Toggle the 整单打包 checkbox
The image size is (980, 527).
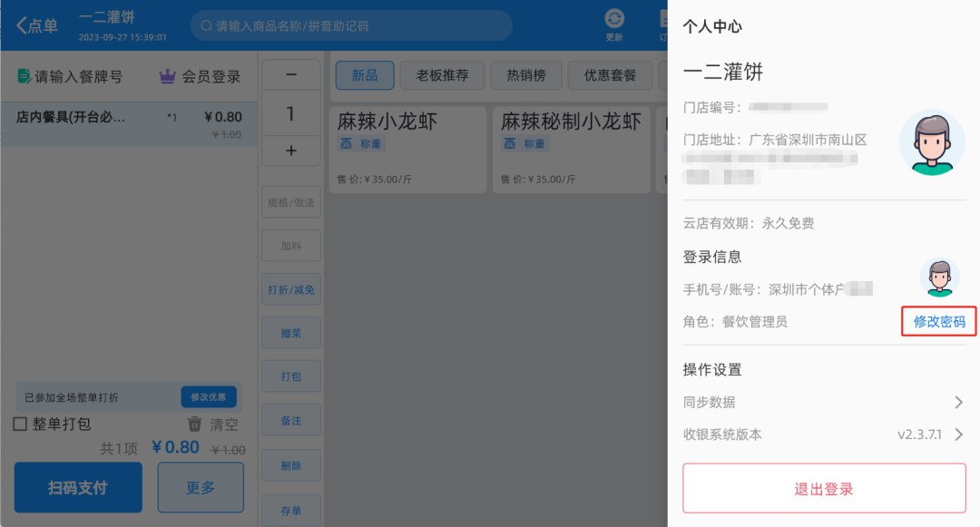pyautogui.click(x=20, y=424)
